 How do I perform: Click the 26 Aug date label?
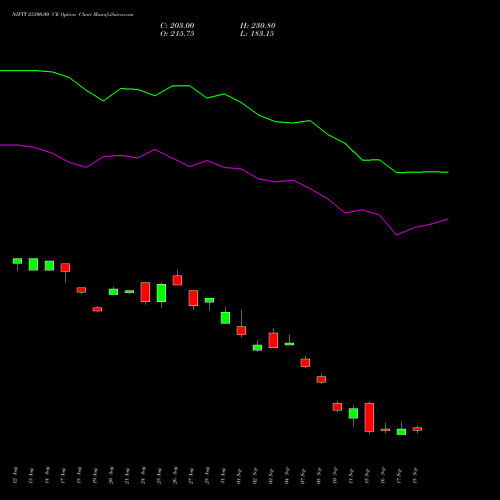point(175,475)
